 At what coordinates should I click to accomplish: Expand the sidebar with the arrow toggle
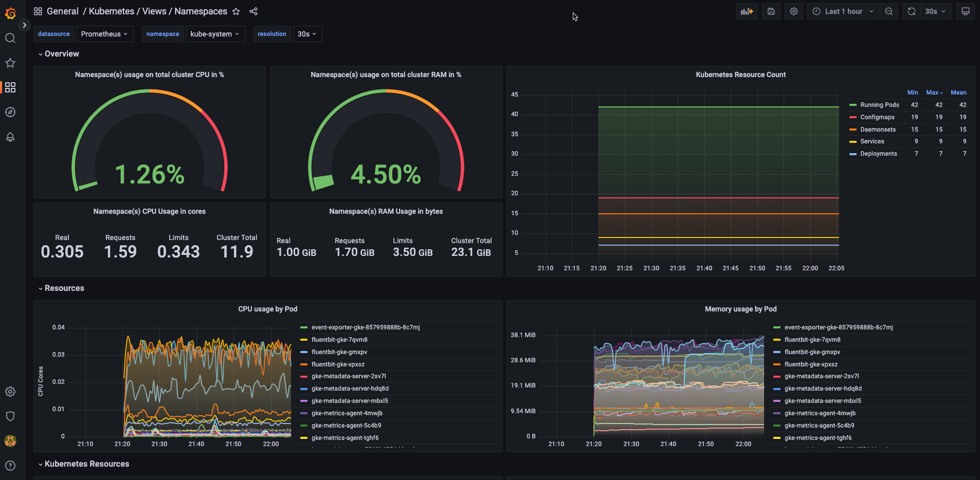tap(24, 25)
